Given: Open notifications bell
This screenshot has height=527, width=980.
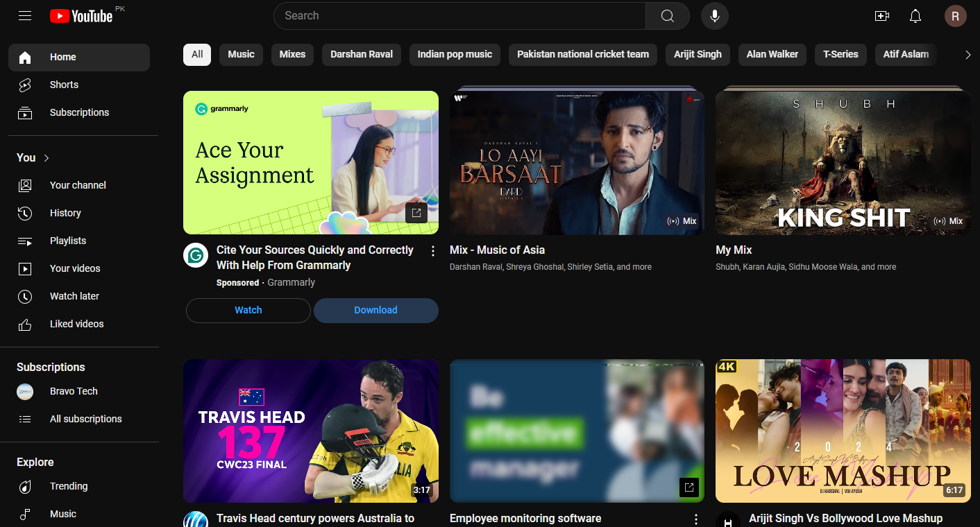Looking at the screenshot, I should (915, 16).
